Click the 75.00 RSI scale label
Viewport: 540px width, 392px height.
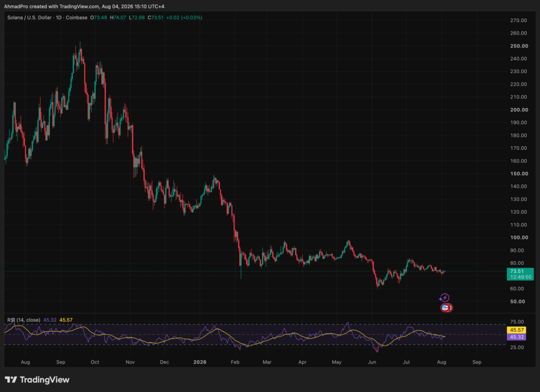517,322
